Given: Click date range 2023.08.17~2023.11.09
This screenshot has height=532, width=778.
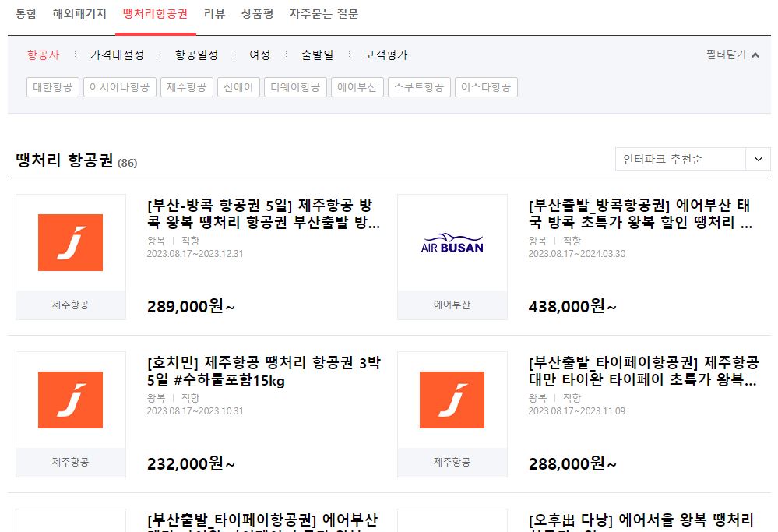Looking at the screenshot, I should click(576, 411).
